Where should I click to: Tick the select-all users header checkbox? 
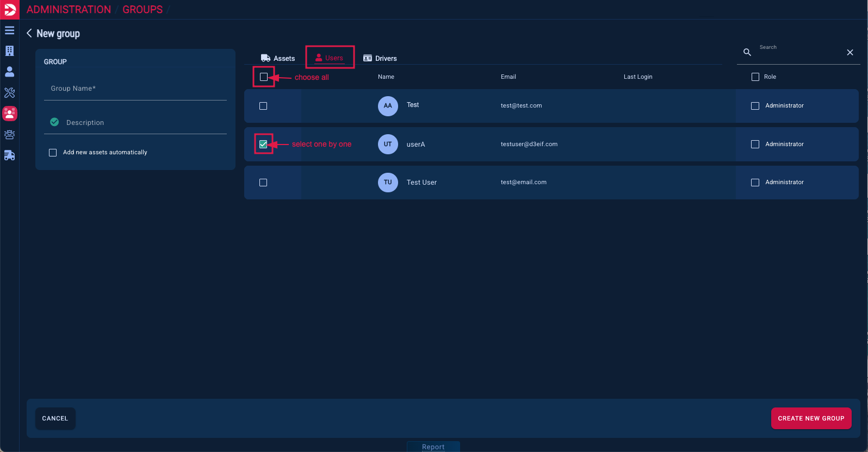[x=264, y=77]
